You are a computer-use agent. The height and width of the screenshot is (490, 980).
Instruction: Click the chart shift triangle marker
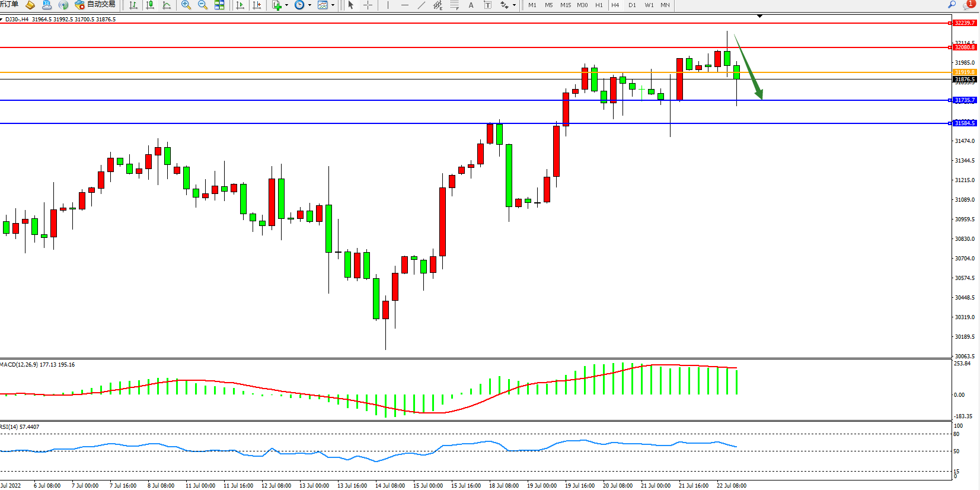(759, 17)
